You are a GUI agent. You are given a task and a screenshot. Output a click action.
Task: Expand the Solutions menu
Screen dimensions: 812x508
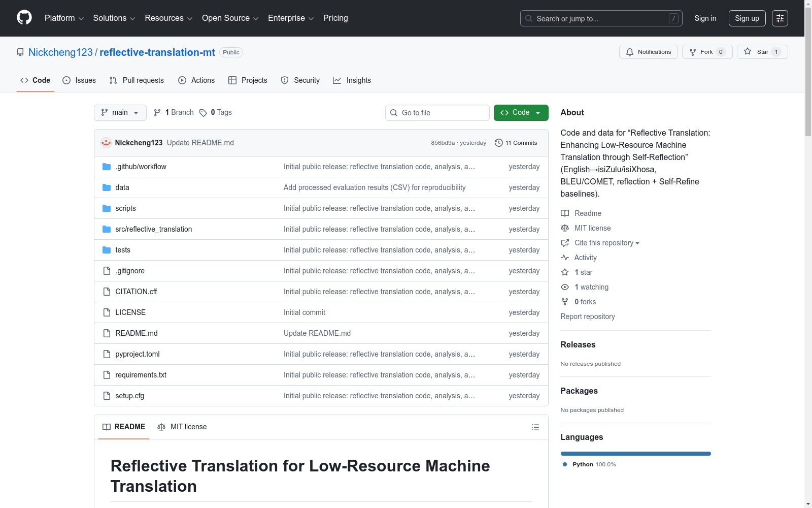click(x=114, y=18)
